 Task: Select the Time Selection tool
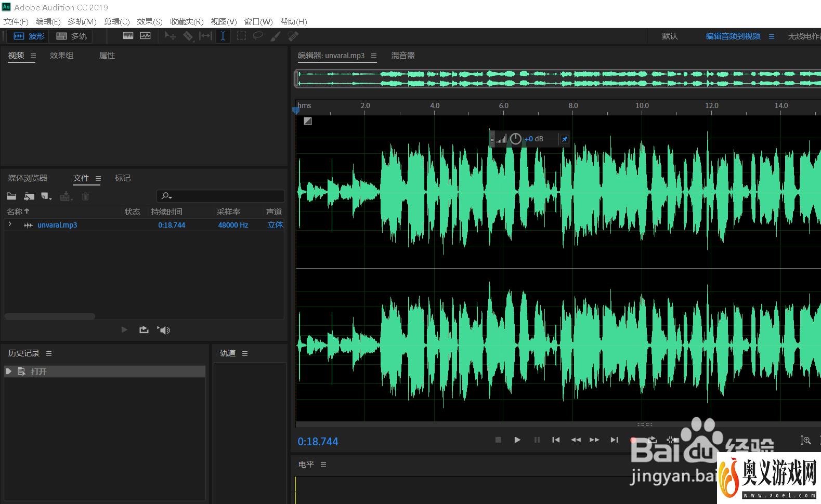pos(223,36)
